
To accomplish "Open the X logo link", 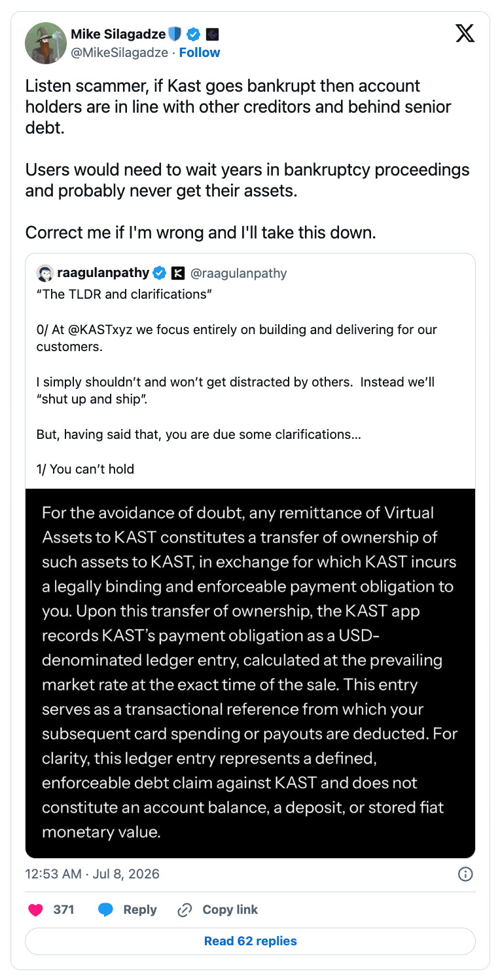I will pyautogui.click(x=465, y=34).
